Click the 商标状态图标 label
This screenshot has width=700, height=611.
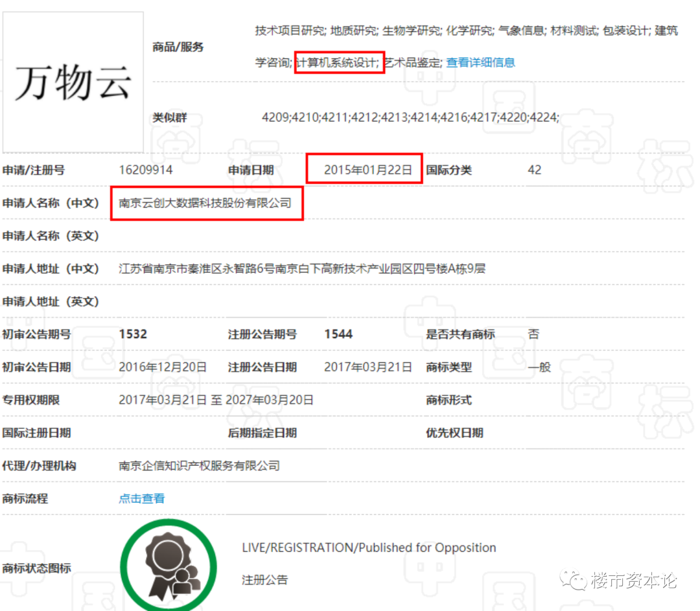point(36,568)
